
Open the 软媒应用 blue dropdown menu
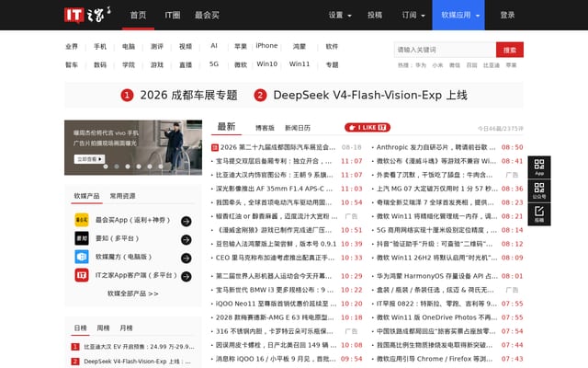point(458,15)
